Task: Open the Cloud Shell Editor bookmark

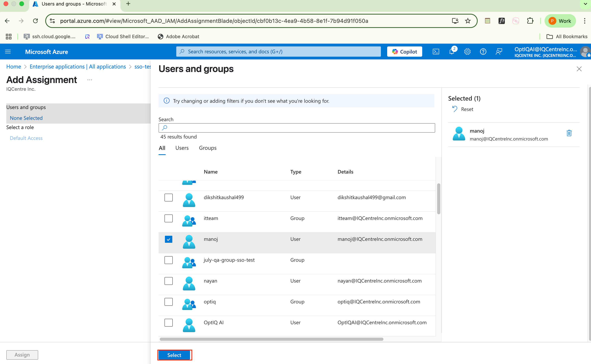Action: [123, 37]
